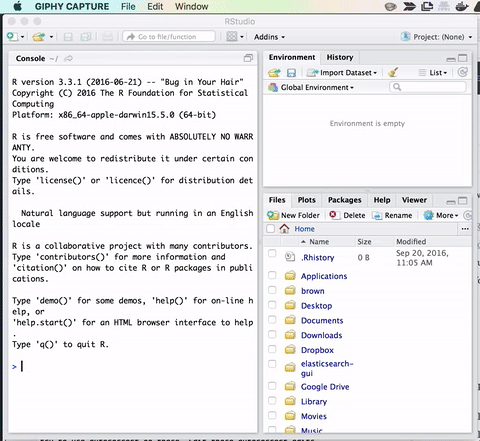Image resolution: width=480 pixels, height=441 pixels.
Task: Expand recent files dropdown beside Open File
Action: (51, 37)
